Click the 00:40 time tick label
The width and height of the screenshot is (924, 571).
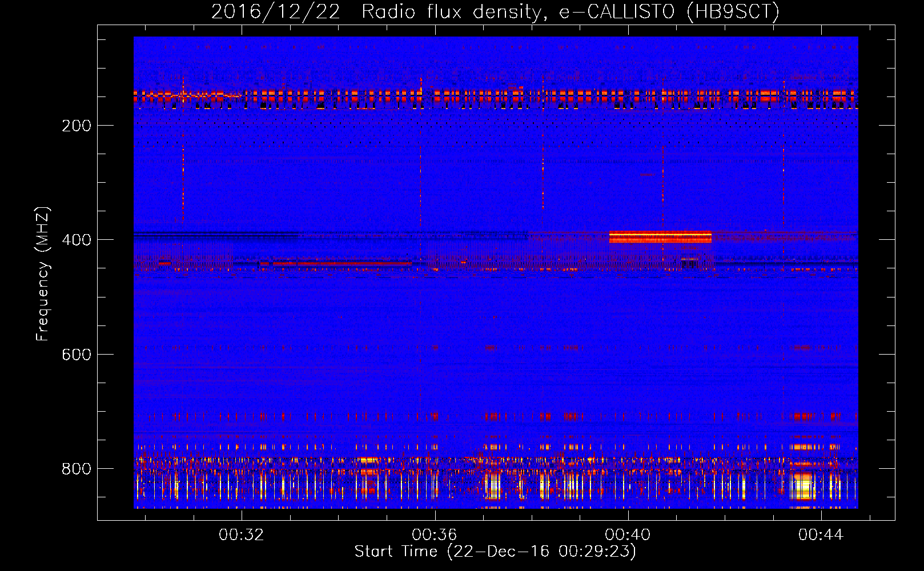click(x=628, y=534)
